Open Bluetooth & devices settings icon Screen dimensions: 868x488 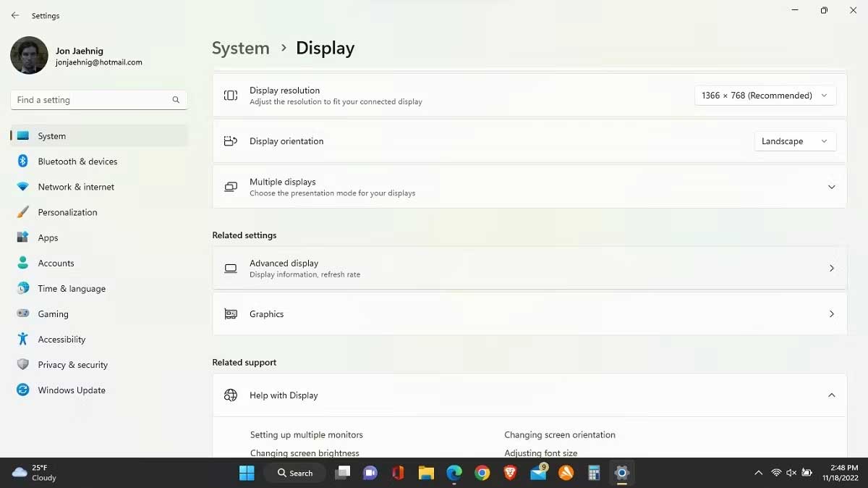click(22, 161)
